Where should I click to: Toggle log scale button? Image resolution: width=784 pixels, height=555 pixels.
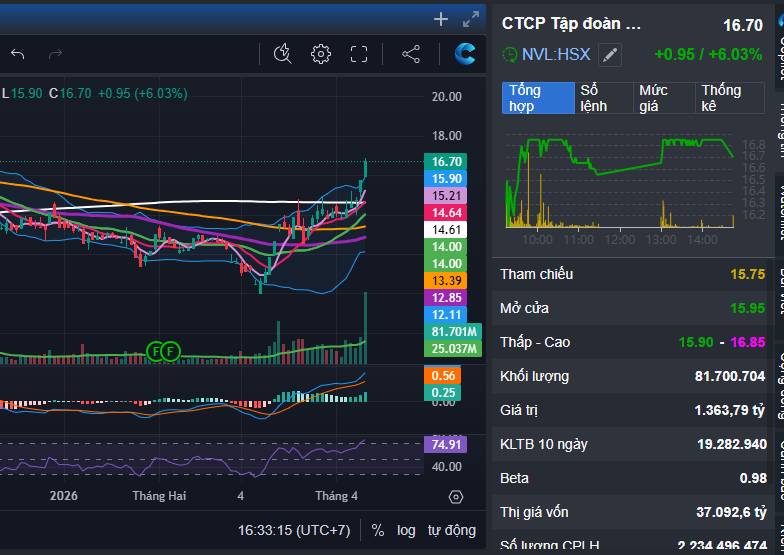(x=406, y=530)
